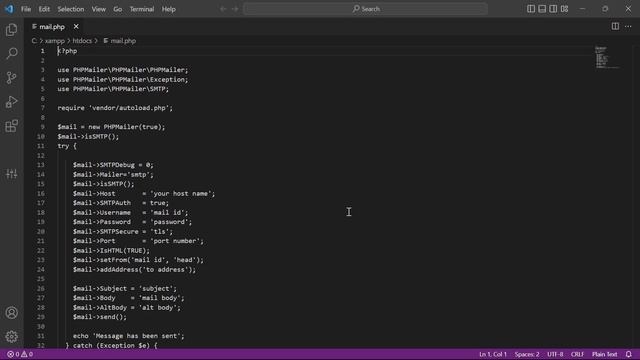Click the '$mail->Password' line
The width and height of the screenshot is (640, 360).
[132, 222]
